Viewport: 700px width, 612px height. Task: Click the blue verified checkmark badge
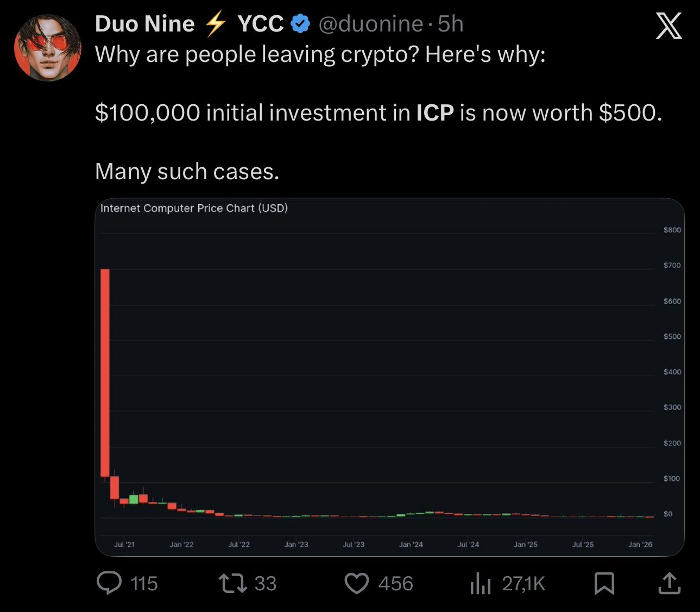pos(300,24)
